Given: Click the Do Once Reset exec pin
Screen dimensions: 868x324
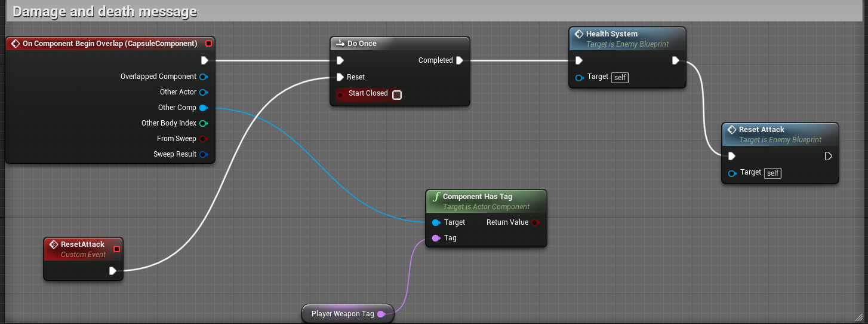Looking at the screenshot, I should click(340, 77).
